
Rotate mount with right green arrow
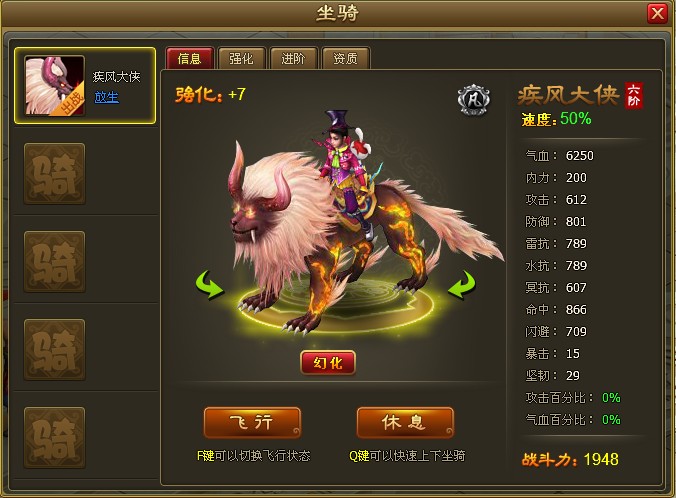[x=462, y=285]
